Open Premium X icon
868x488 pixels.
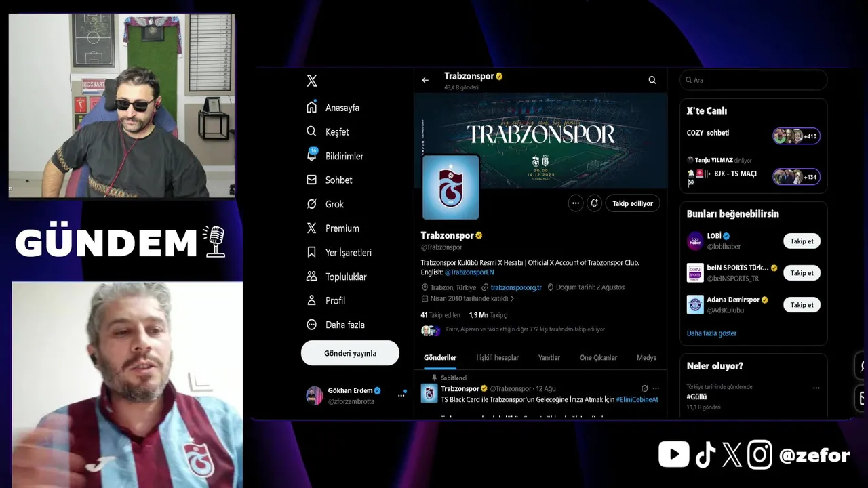[x=312, y=228]
